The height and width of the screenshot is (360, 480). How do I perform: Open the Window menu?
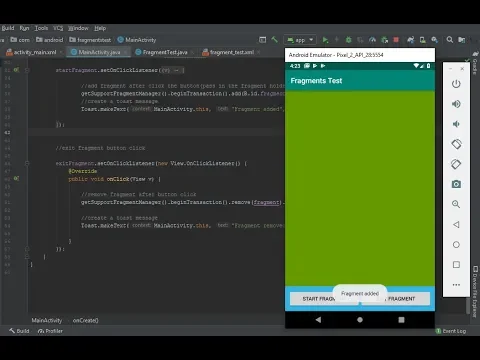pos(78,28)
